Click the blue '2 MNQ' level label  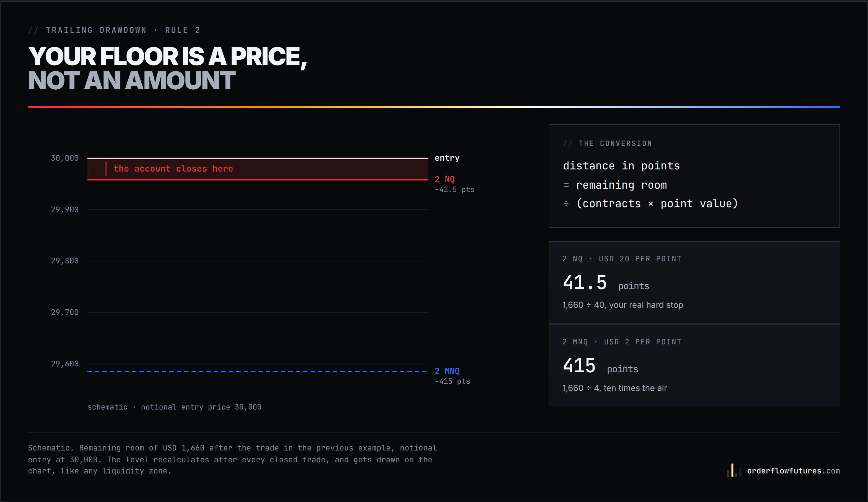tap(447, 371)
